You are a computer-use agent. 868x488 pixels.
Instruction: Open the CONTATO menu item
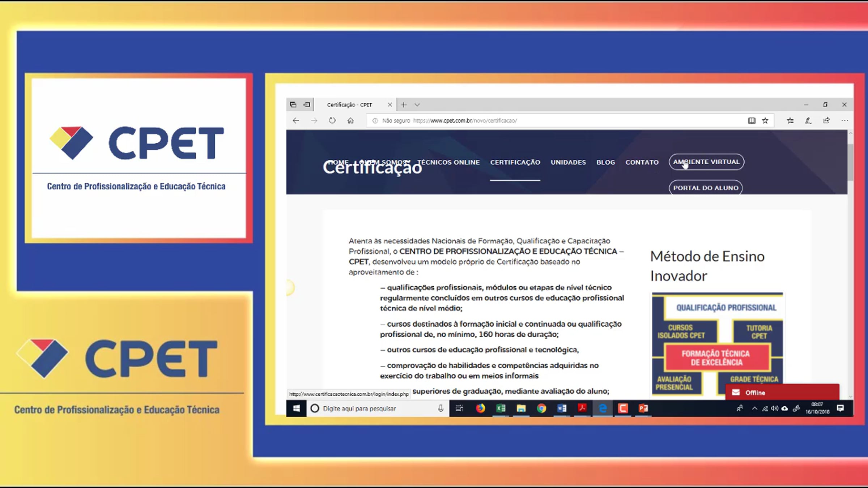pyautogui.click(x=642, y=162)
